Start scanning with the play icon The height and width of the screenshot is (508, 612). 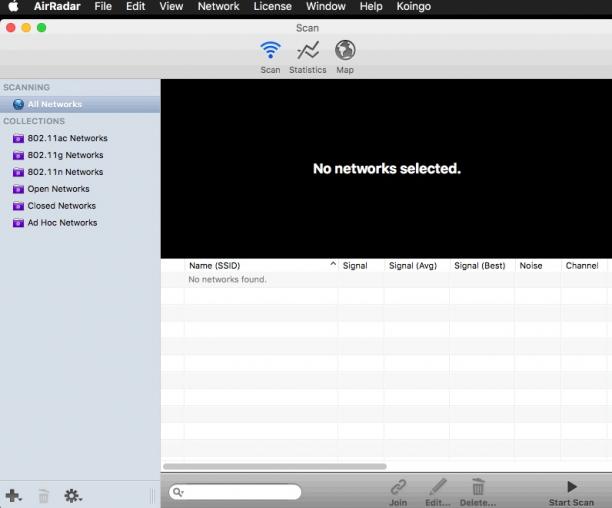coord(572,487)
